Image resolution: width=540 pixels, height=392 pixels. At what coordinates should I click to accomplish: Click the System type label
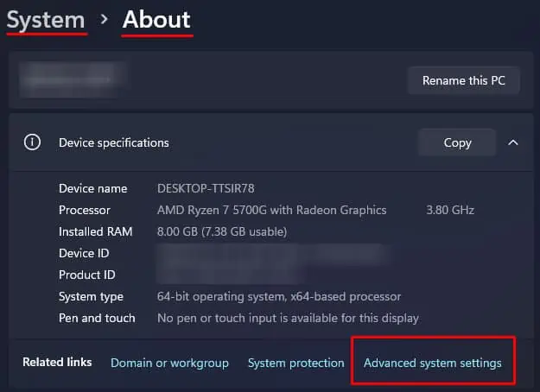pos(91,297)
